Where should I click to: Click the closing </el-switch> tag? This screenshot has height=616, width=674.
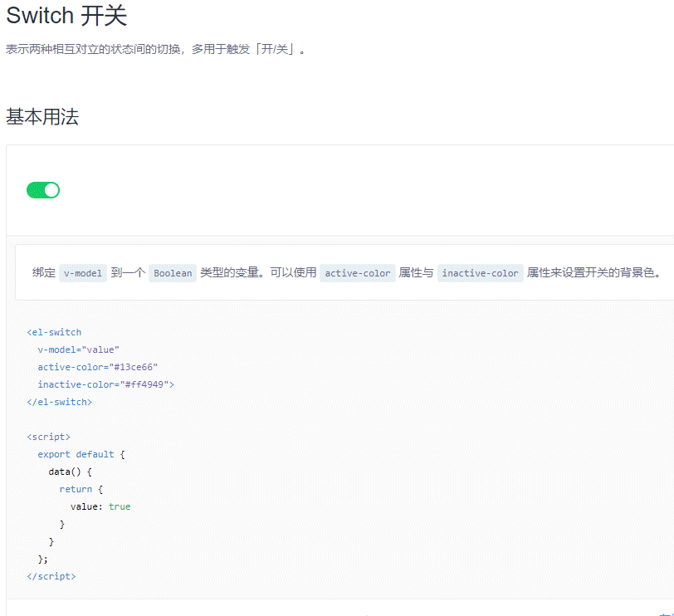(x=59, y=402)
